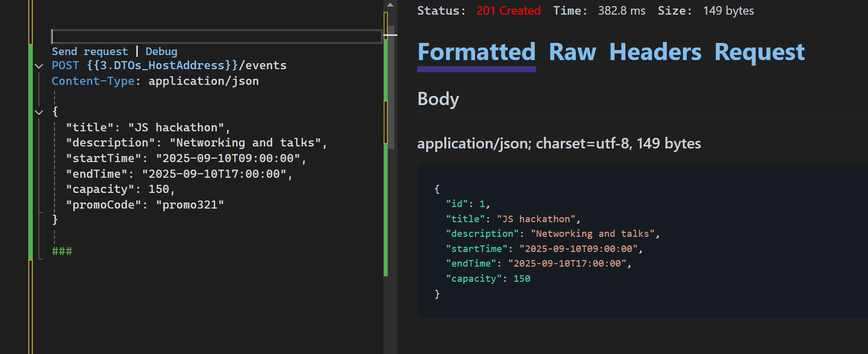The width and height of the screenshot is (868, 354).
Task: Click the 201 Created status text
Action: (508, 11)
